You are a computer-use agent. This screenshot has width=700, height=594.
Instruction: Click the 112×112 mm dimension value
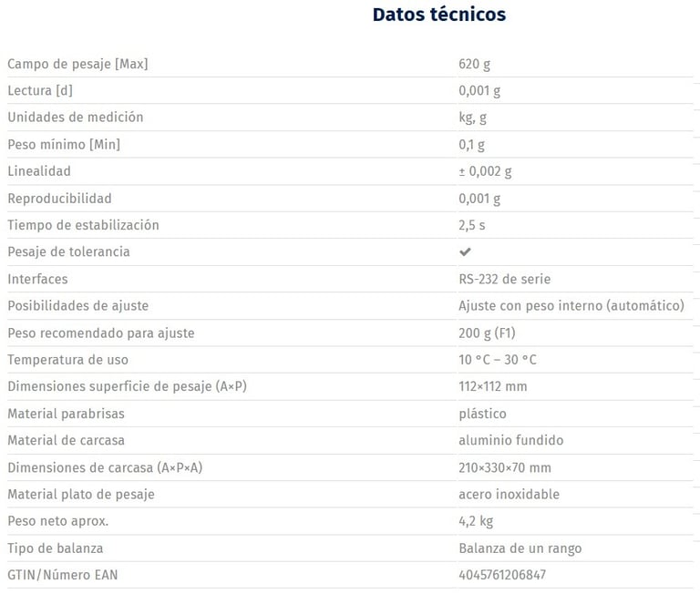click(492, 386)
